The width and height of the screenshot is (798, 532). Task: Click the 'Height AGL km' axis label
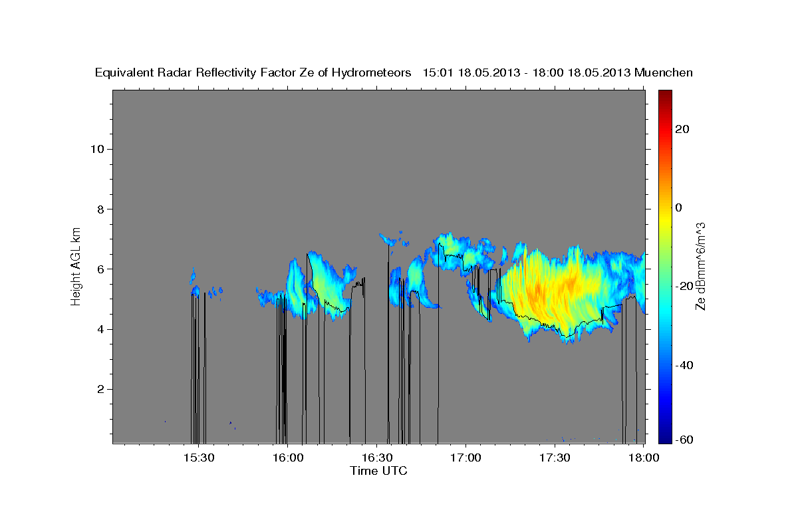coord(76,265)
